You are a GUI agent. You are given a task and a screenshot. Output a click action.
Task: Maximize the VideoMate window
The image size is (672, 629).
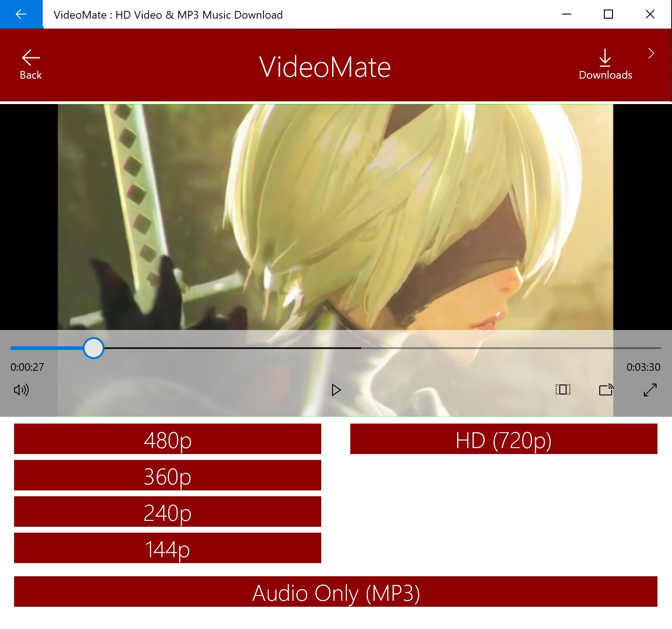click(x=608, y=14)
